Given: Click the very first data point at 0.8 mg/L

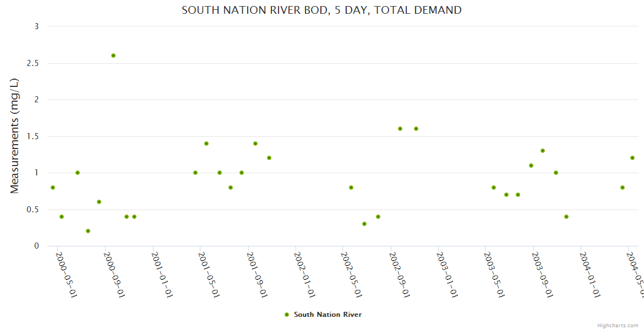Looking at the screenshot, I should coord(53,188).
